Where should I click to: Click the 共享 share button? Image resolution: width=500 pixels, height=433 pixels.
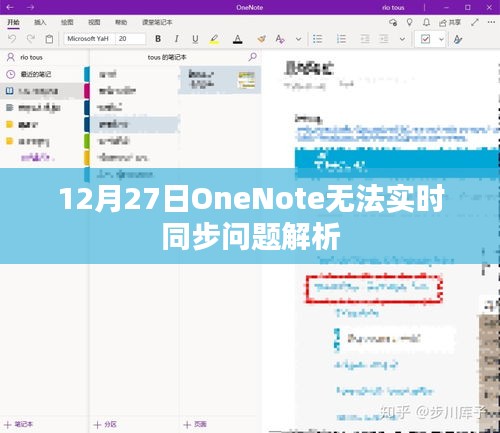coord(450,22)
